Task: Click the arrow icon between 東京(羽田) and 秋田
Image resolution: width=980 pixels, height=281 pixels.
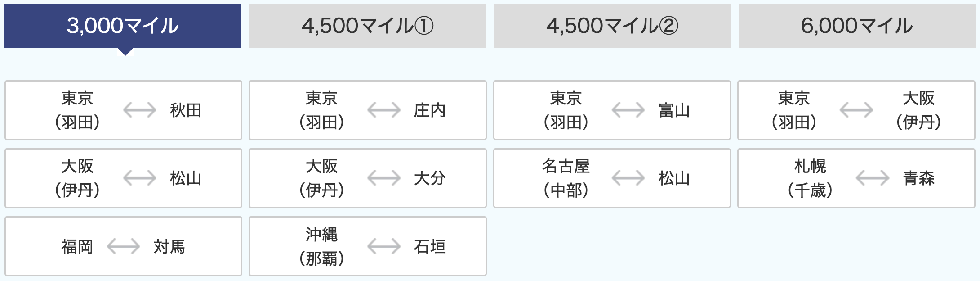Action: [140, 110]
